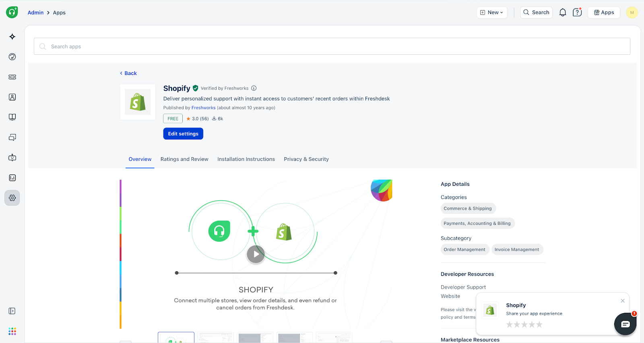Open the Analytics reports icon in sidebar

pos(12,178)
